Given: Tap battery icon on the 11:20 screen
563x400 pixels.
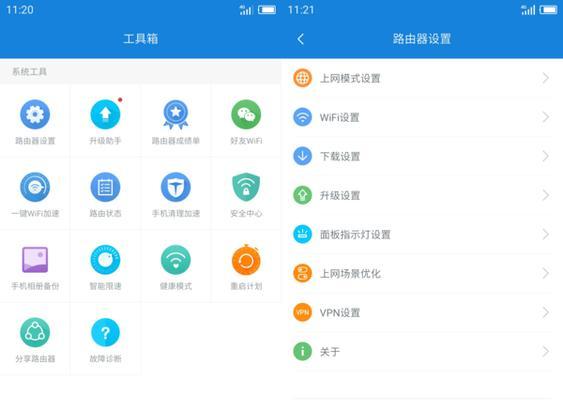Looking at the screenshot, I should (267, 10).
